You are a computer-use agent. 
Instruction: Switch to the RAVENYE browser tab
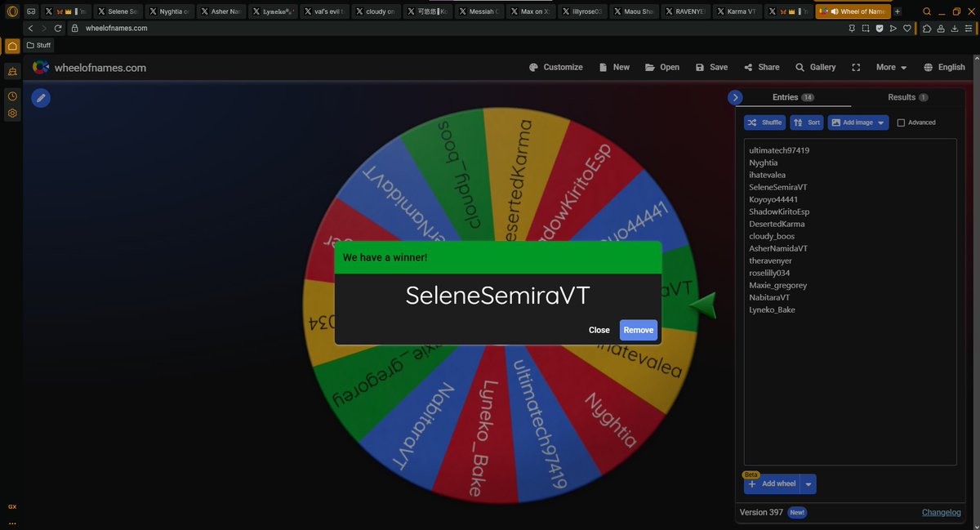coord(686,11)
